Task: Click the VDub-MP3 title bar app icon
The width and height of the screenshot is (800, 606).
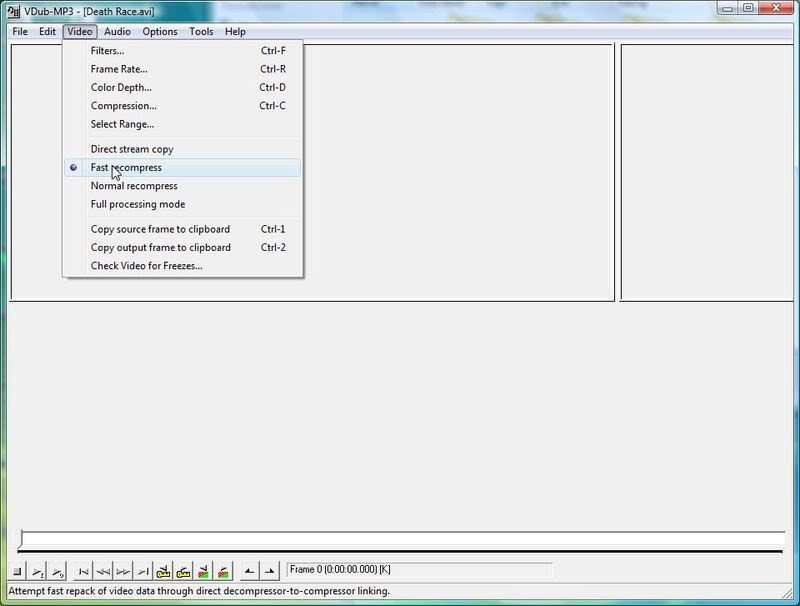Action: point(14,11)
